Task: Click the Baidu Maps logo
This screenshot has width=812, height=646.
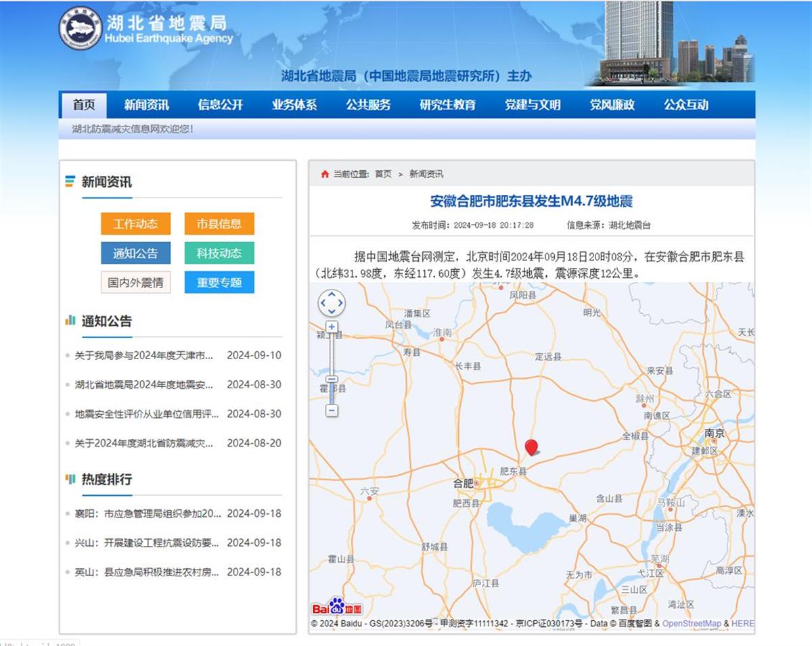Action: point(336,607)
